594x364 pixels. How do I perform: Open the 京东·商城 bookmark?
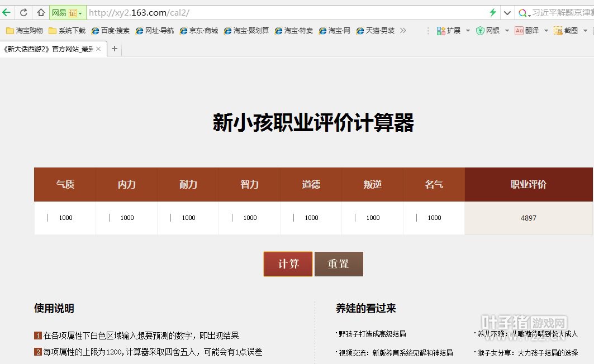(x=199, y=31)
